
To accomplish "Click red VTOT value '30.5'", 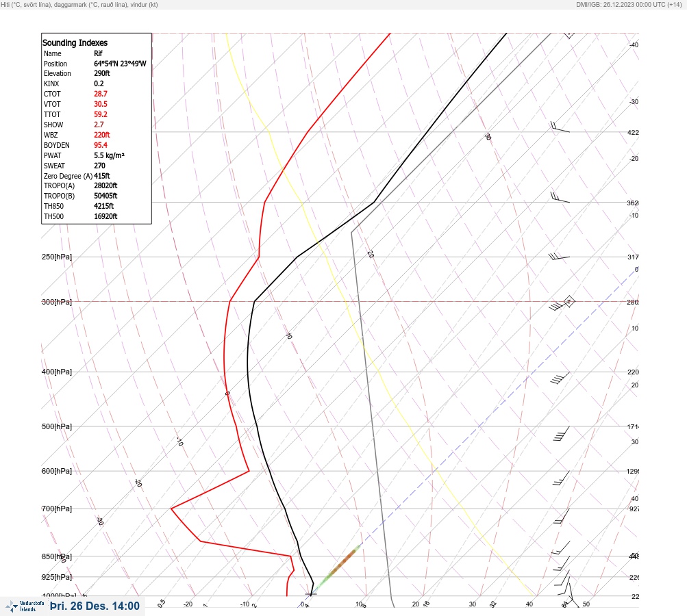I will pyautogui.click(x=100, y=104).
